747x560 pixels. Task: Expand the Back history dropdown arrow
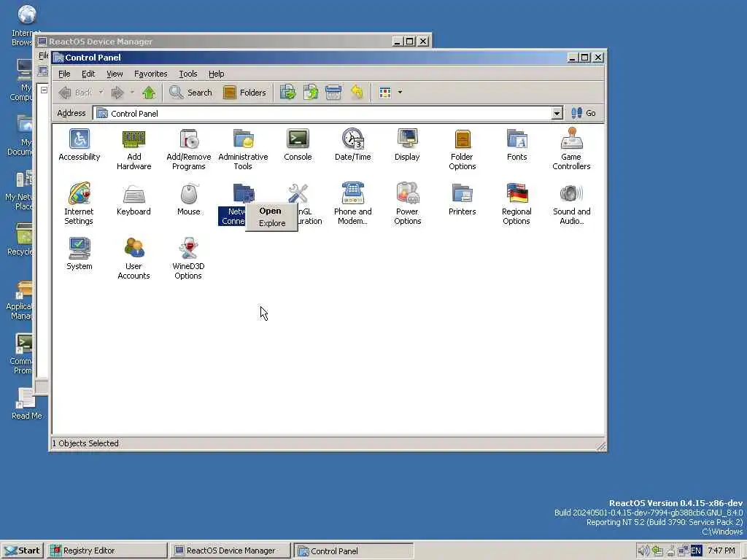[x=101, y=93]
